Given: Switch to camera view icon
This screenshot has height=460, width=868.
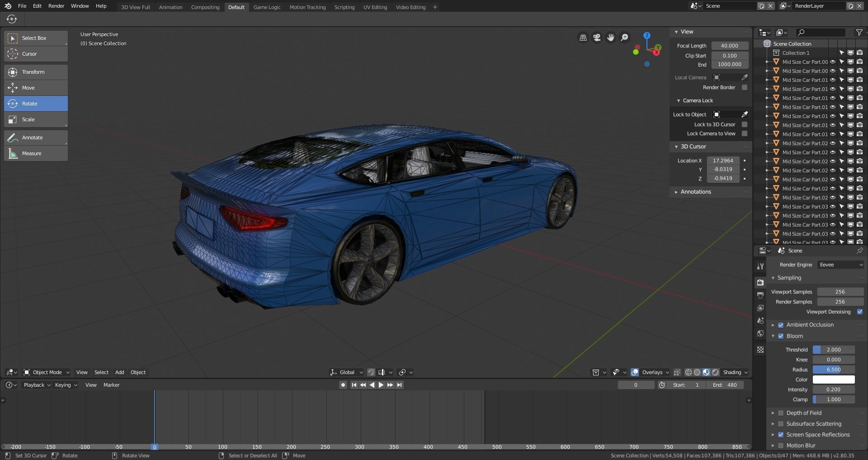Looking at the screenshot, I should coord(597,38).
